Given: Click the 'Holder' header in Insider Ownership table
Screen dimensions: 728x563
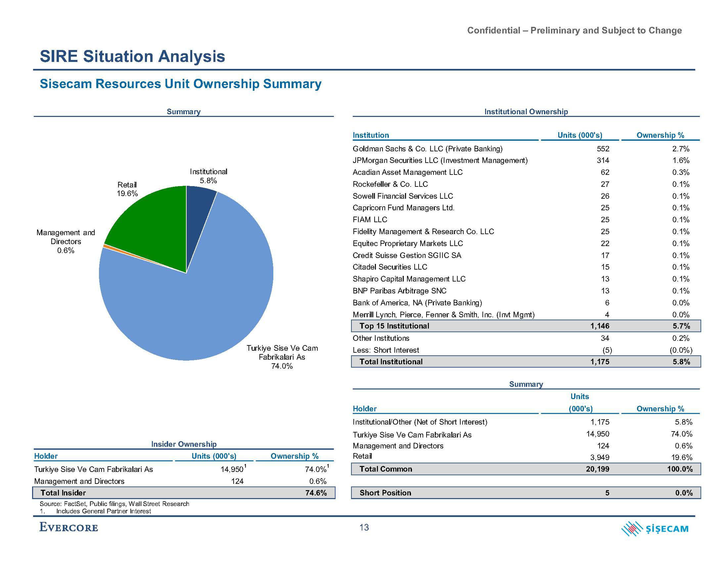Looking at the screenshot, I should pyautogui.click(x=46, y=456).
